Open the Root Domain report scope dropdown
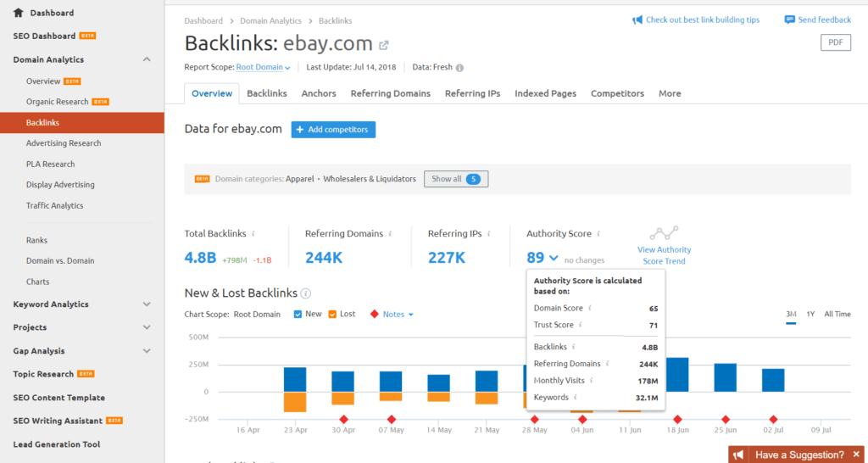This screenshot has height=463, width=868. tap(263, 68)
